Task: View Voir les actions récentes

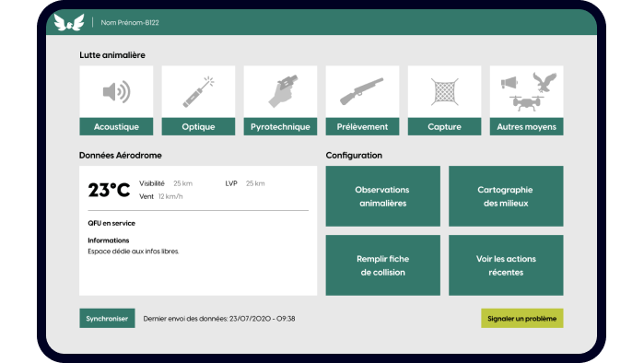Action: tap(506, 265)
